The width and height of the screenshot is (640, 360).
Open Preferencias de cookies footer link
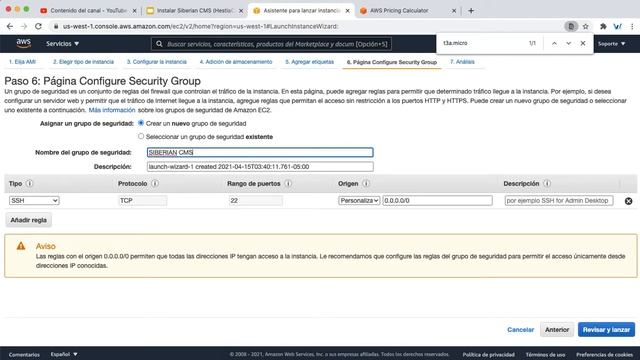[604, 355]
